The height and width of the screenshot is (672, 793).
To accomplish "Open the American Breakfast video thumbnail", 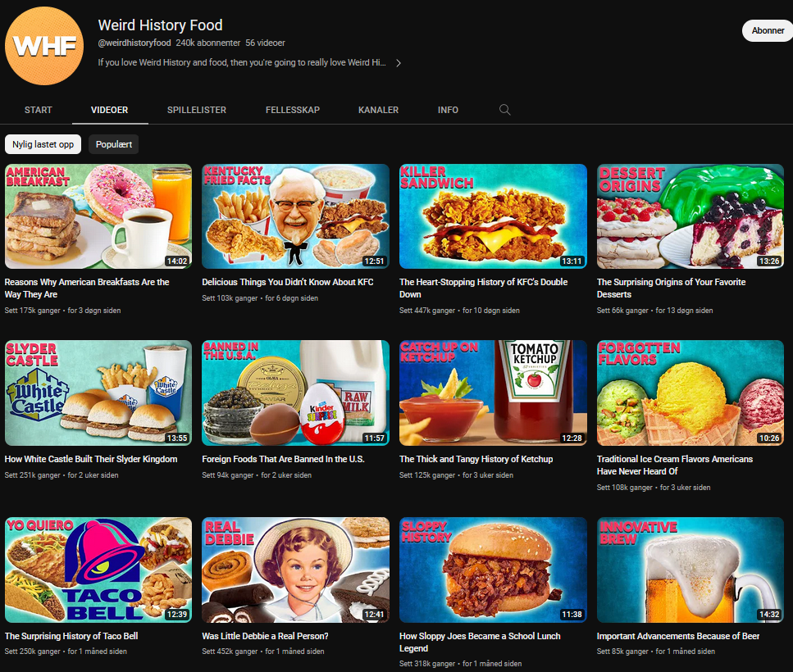I will (98, 216).
